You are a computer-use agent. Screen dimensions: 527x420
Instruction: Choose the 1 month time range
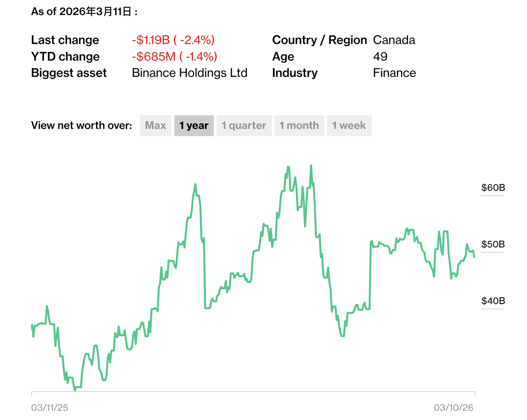point(299,126)
